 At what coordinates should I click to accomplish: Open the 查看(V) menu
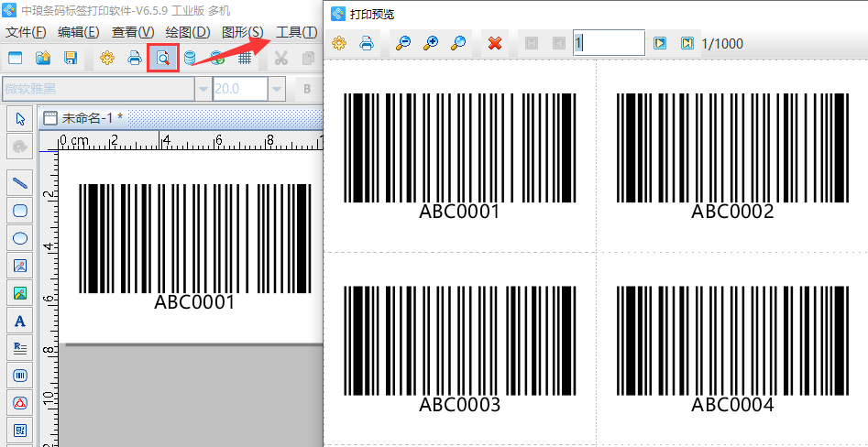(x=133, y=32)
